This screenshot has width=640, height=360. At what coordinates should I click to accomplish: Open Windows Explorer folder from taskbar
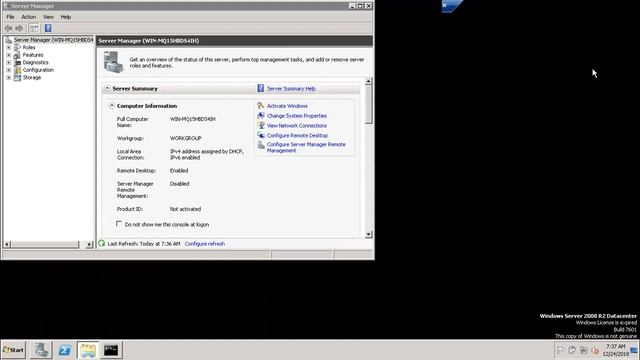88,350
